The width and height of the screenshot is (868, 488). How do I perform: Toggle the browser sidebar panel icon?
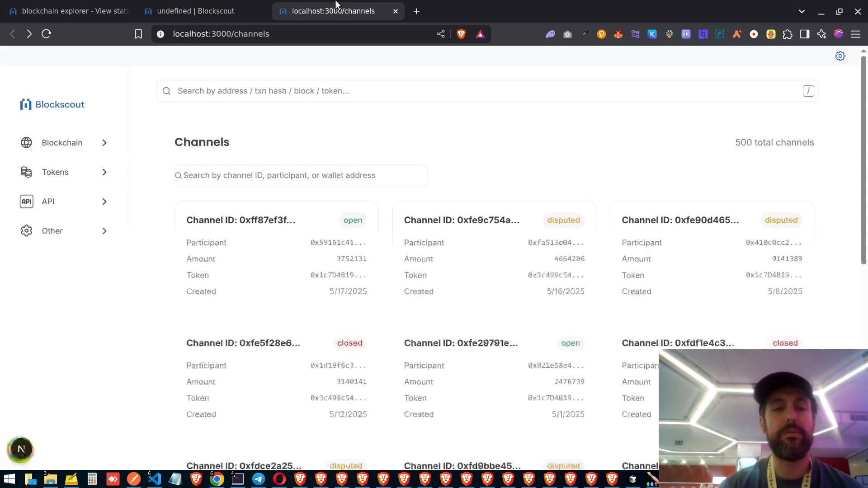click(804, 34)
